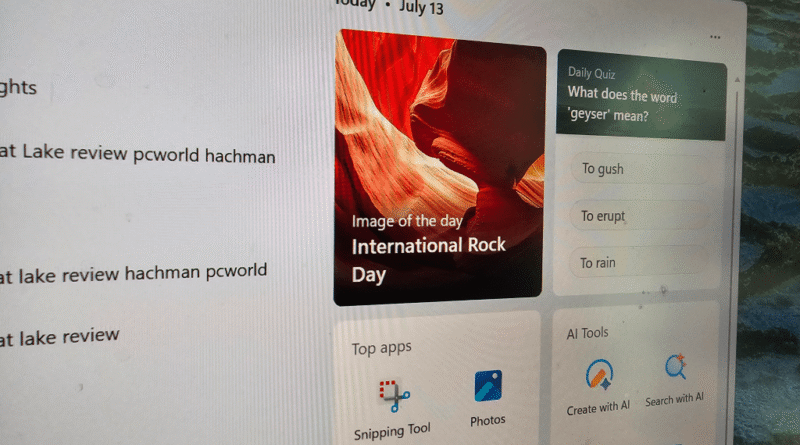Click the Top apps heading
Viewport: 800px width, 445px height.
pyautogui.click(x=381, y=348)
